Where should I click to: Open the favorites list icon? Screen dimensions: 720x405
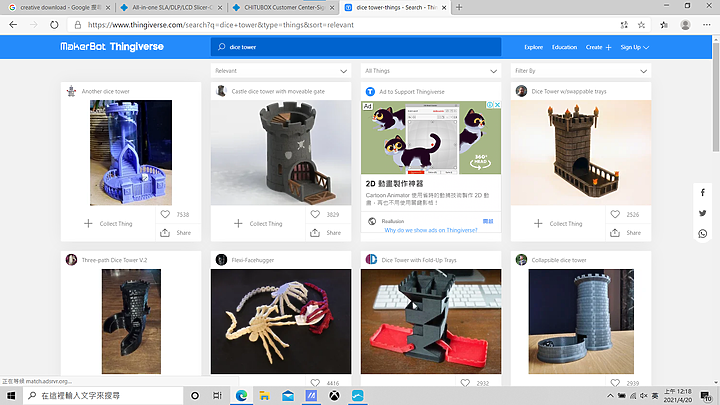click(x=664, y=25)
